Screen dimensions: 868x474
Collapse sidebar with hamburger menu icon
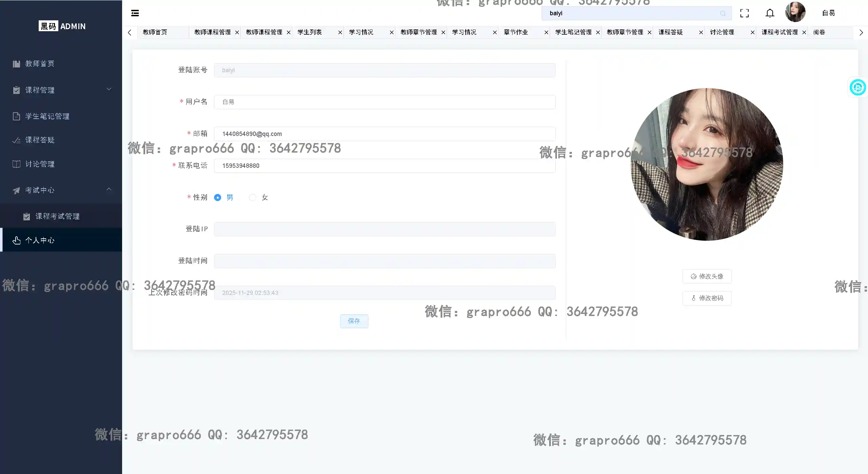(x=135, y=13)
